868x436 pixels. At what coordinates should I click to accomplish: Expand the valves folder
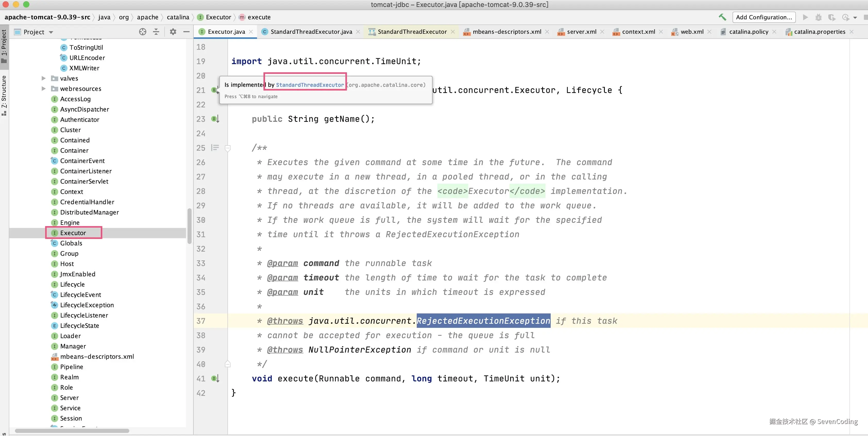(44, 78)
